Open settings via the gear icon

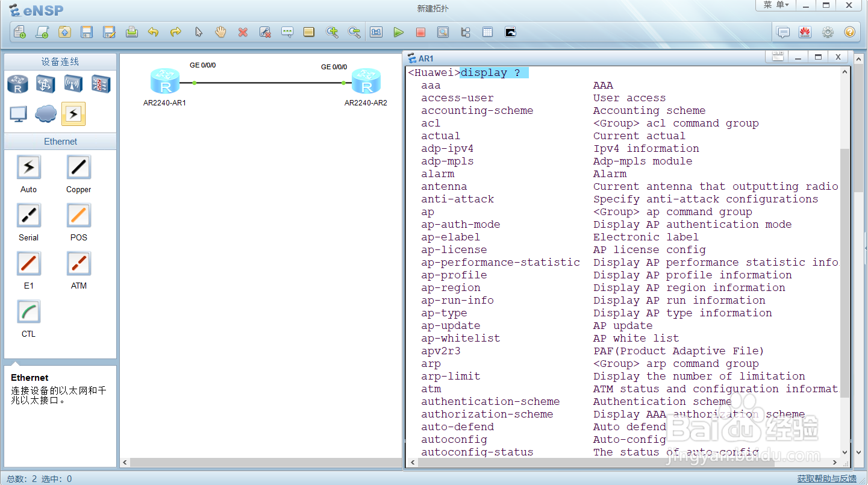click(x=828, y=32)
